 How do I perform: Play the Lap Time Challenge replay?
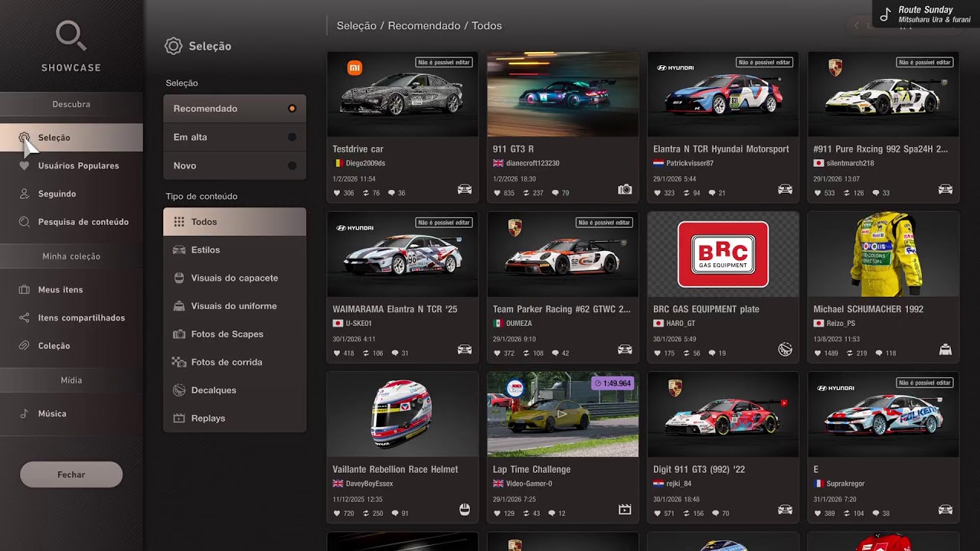point(563,414)
